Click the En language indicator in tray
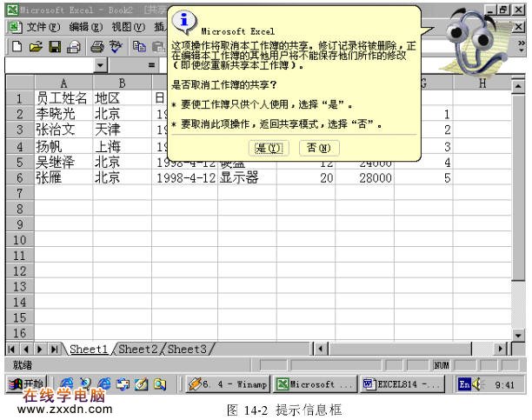 (464, 384)
